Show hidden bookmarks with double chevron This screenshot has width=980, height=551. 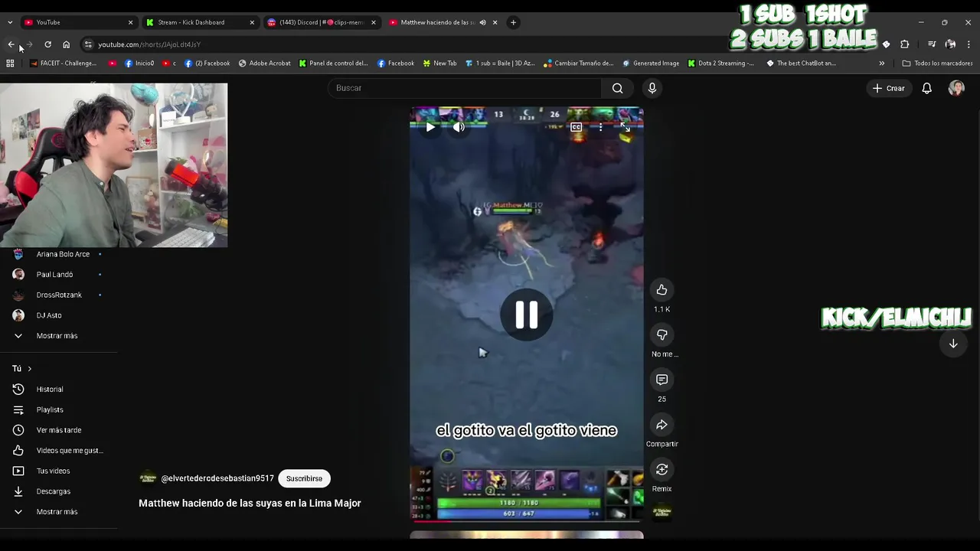click(881, 64)
